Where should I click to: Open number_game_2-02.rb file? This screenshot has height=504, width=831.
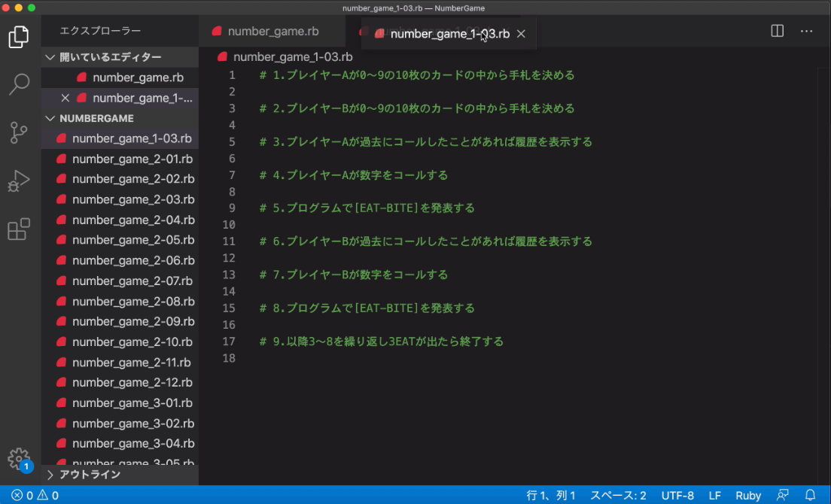pyautogui.click(x=120, y=179)
